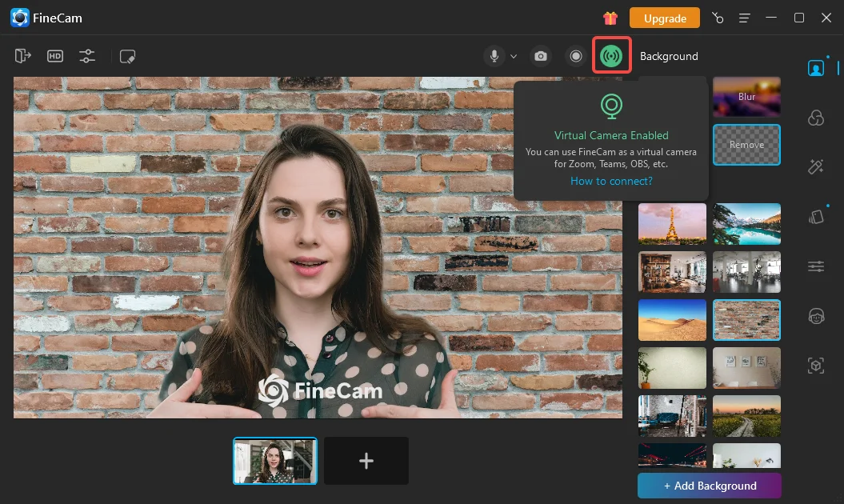
Task: Open the whiteboard annotation icon
Action: click(127, 56)
